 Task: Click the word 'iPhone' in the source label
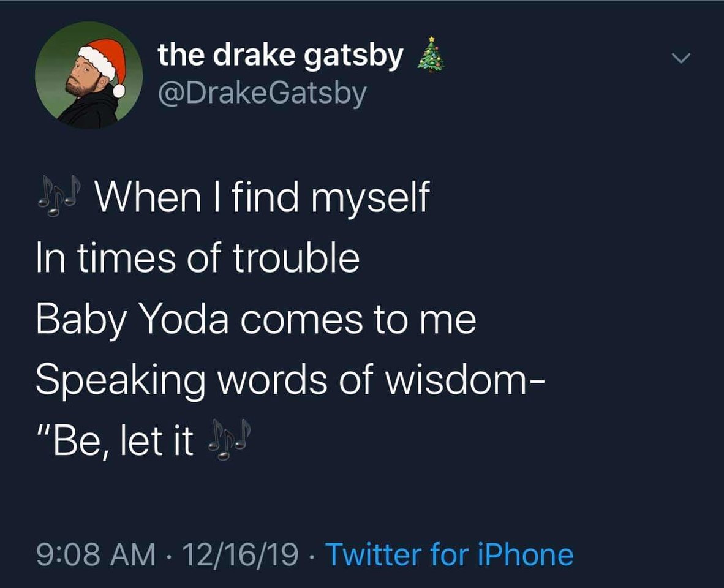coord(524,554)
